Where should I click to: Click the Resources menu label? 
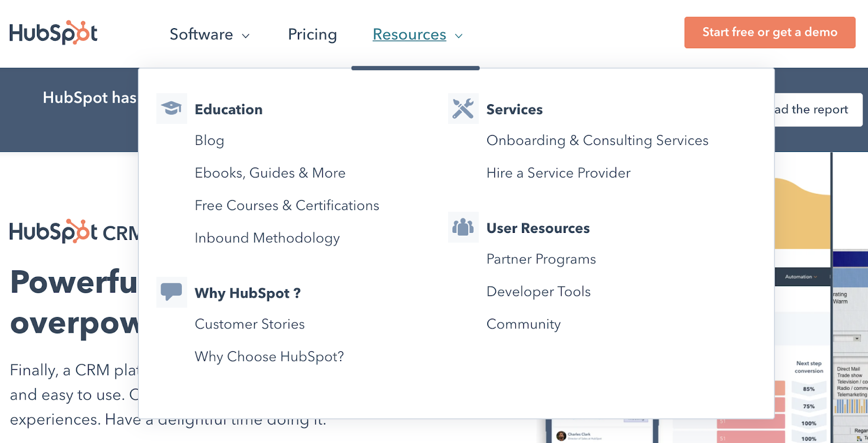tap(410, 34)
